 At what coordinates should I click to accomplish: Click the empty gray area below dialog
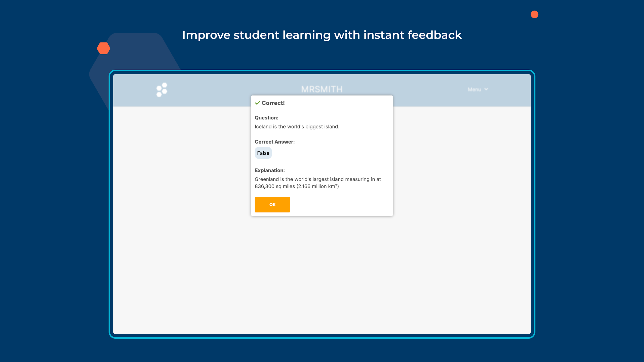[322, 274]
